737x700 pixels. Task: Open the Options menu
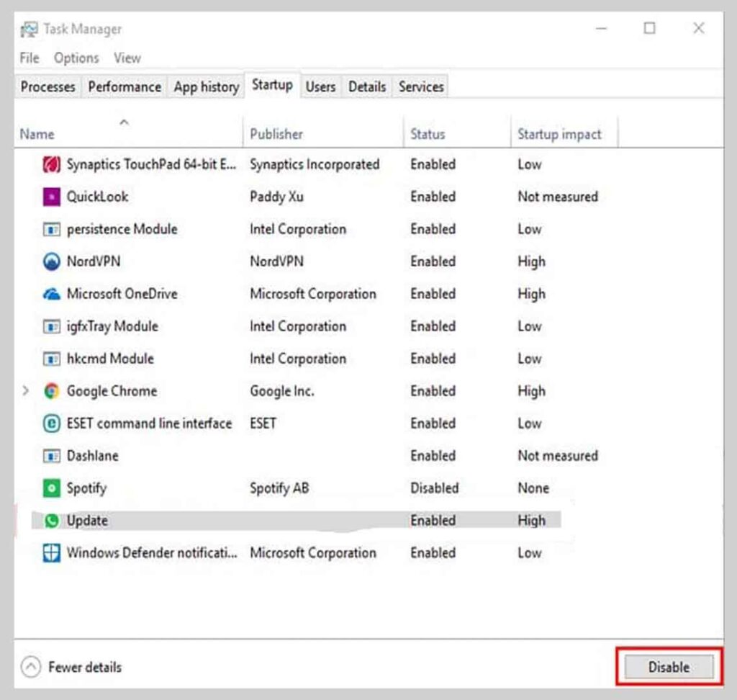pos(76,58)
